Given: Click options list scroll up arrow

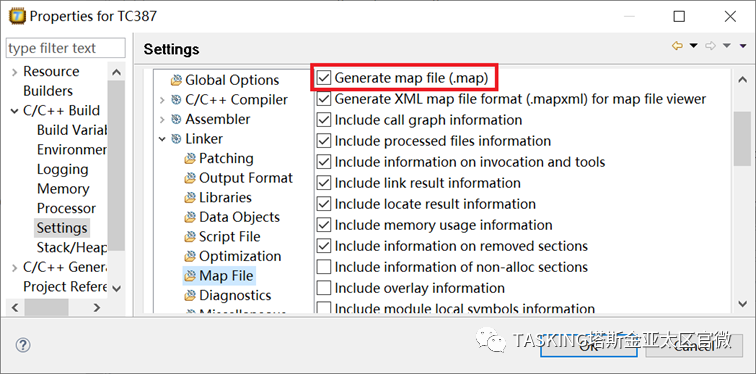Looking at the screenshot, I should [x=742, y=80].
